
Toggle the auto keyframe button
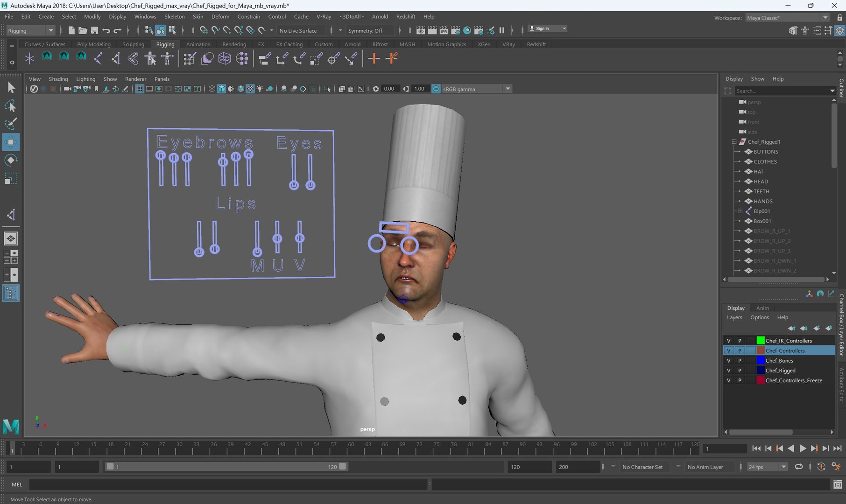coord(821,467)
